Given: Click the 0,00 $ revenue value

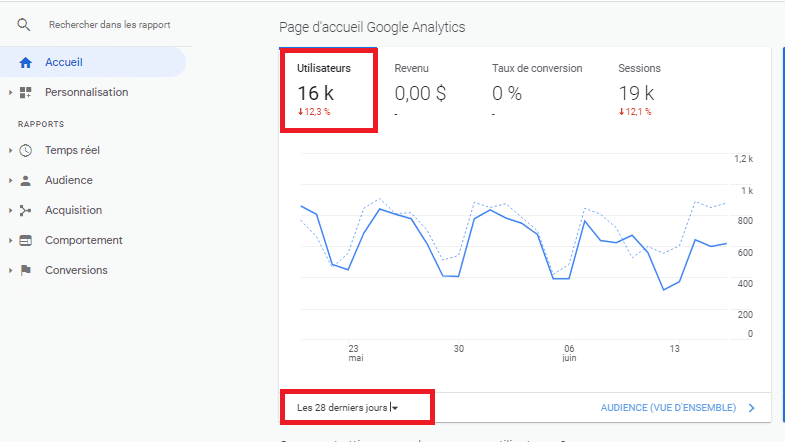Looking at the screenshot, I should 420,93.
